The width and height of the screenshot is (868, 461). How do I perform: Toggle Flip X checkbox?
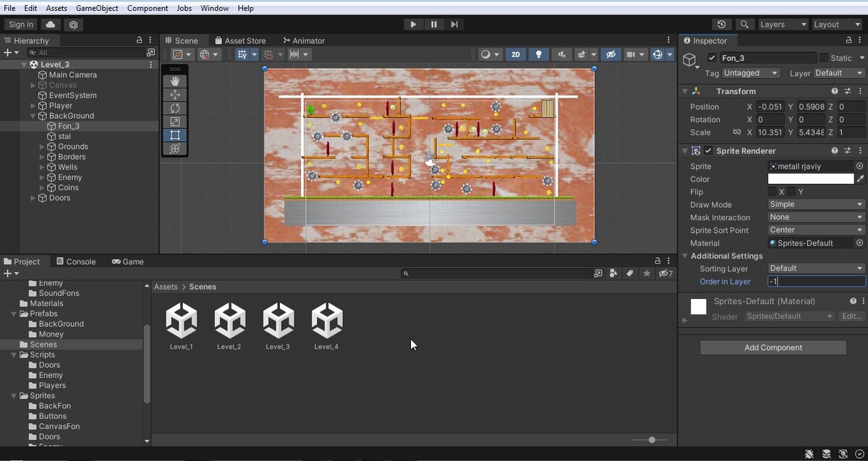773,192
